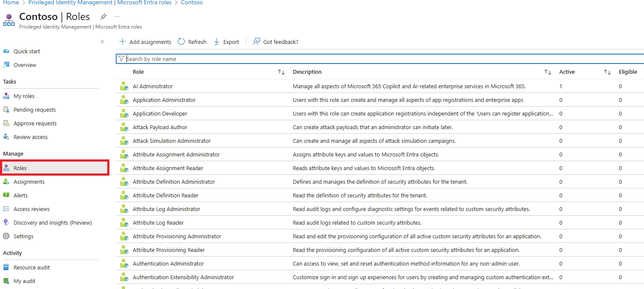Navigate to Home via the breadcrumb link

(x=11, y=3)
